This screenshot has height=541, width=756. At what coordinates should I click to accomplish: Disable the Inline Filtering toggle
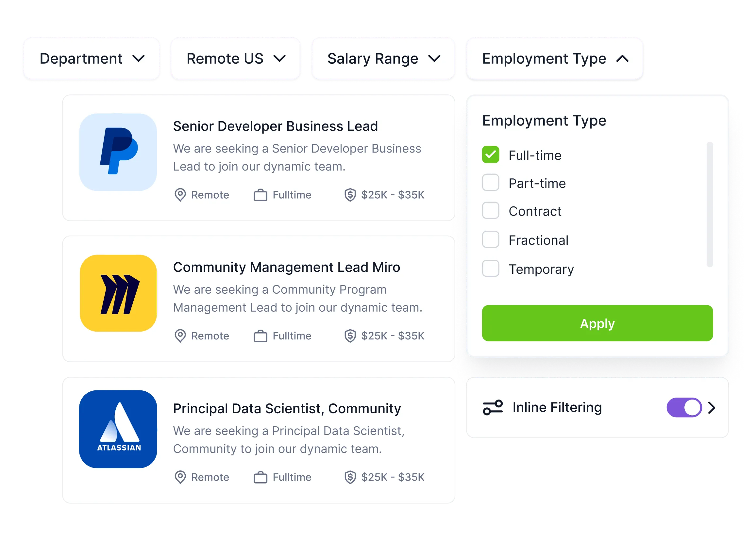tap(684, 407)
